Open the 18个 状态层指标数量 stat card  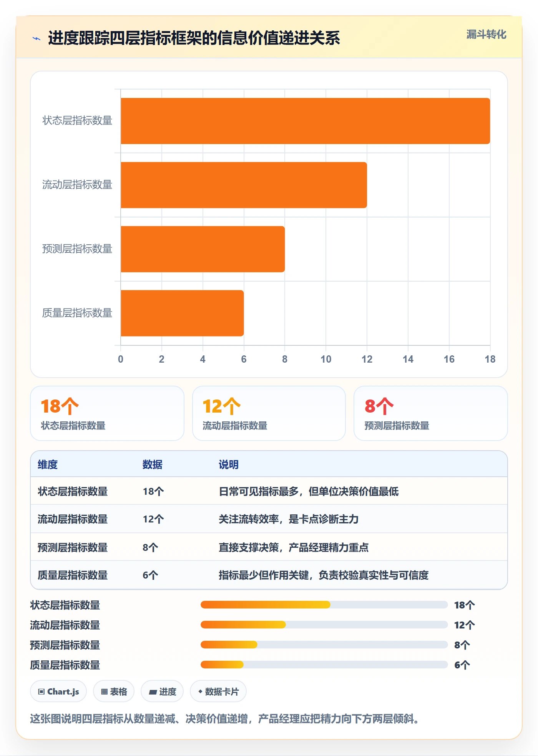[x=107, y=413]
